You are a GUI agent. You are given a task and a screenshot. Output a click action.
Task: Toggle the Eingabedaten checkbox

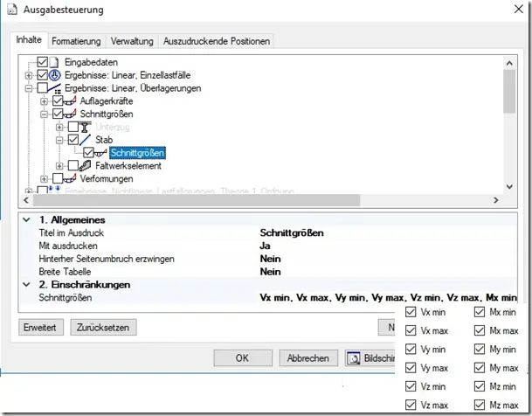(x=43, y=62)
